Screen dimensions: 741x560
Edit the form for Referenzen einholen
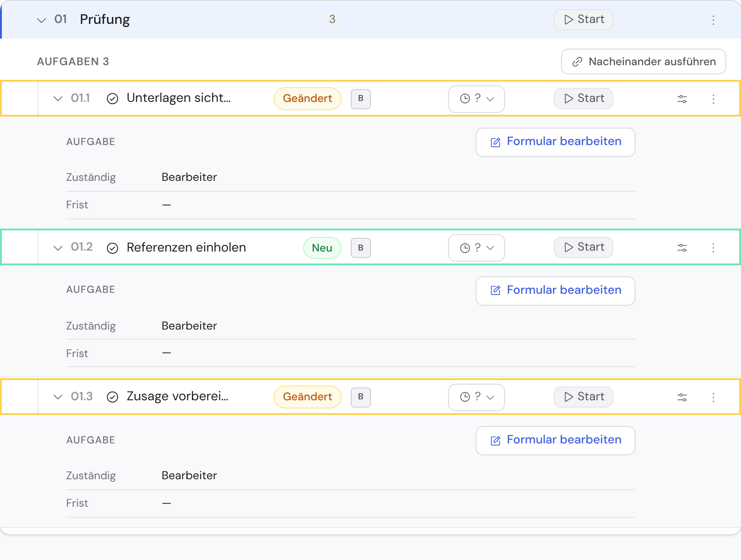556,291
